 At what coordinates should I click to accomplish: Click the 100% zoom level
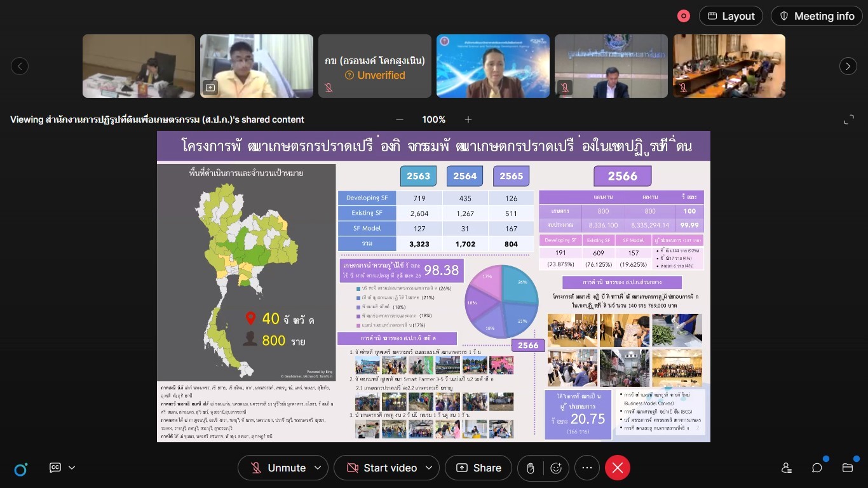[434, 119]
